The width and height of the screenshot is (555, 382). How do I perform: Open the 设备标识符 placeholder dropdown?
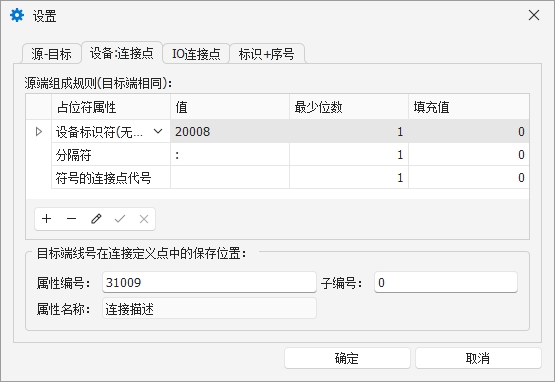click(x=158, y=131)
